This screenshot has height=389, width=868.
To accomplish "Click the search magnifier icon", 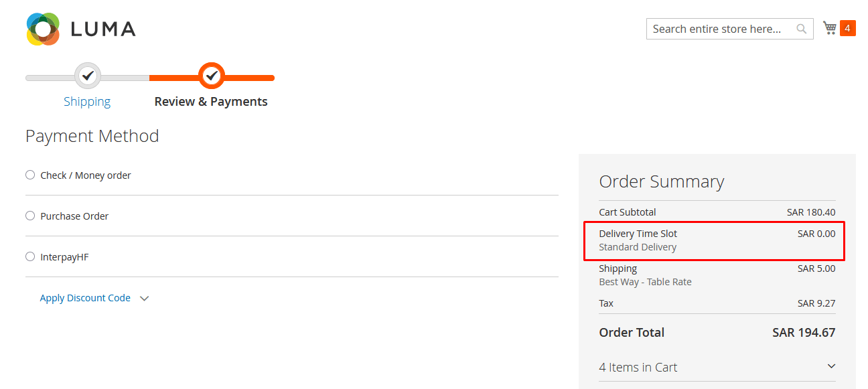I will tap(801, 29).
